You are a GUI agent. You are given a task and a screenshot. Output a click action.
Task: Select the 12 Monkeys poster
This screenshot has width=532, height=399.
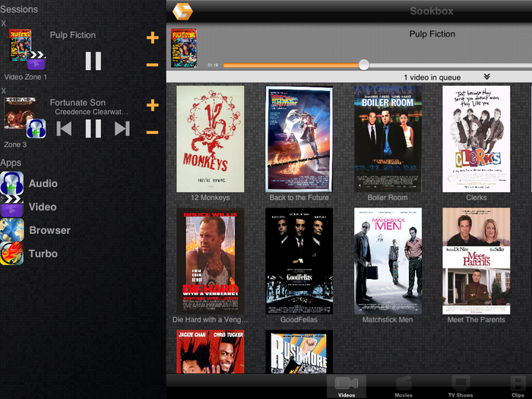[211, 139]
